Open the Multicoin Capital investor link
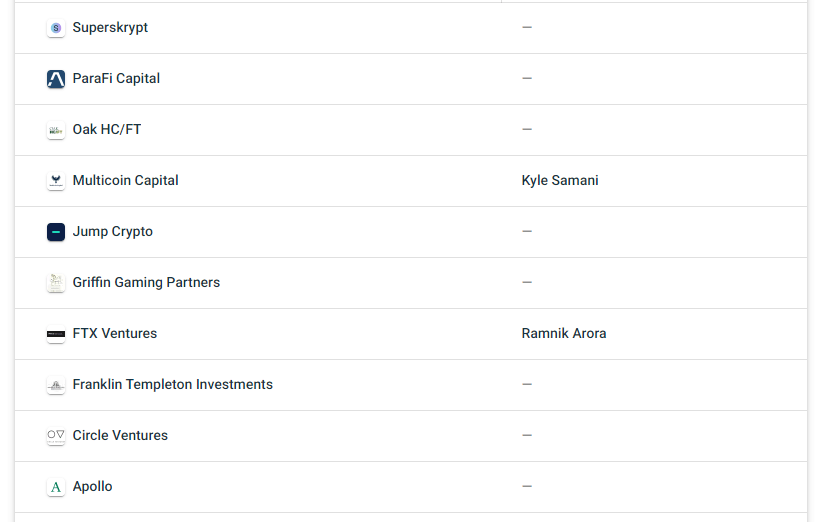The width and height of the screenshot is (815, 522). [126, 180]
